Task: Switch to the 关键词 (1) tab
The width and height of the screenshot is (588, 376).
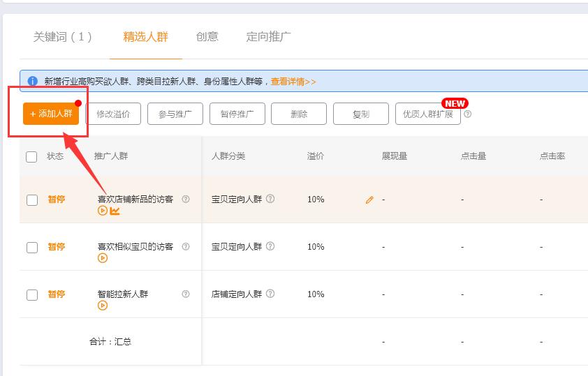Action: 63,37
